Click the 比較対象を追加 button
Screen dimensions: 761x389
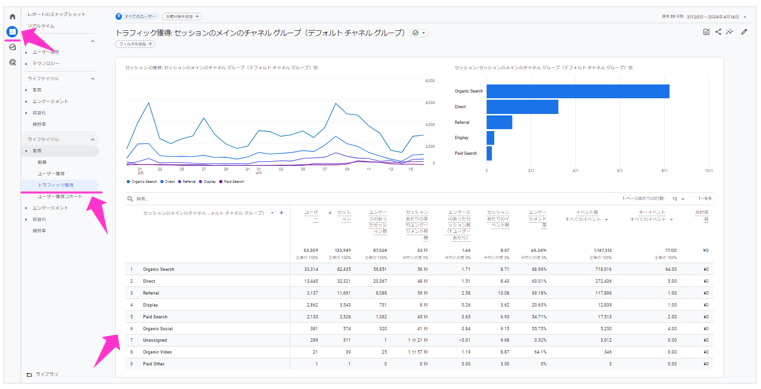pyautogui.click(x=182, y=16)
